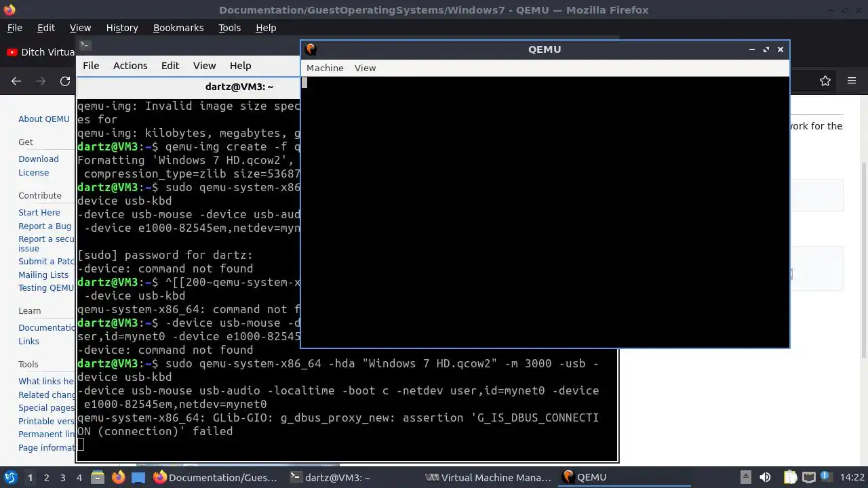Open the clipboard manager tray icon
Viewport: 868px width, 488px height.
[790, 477]
